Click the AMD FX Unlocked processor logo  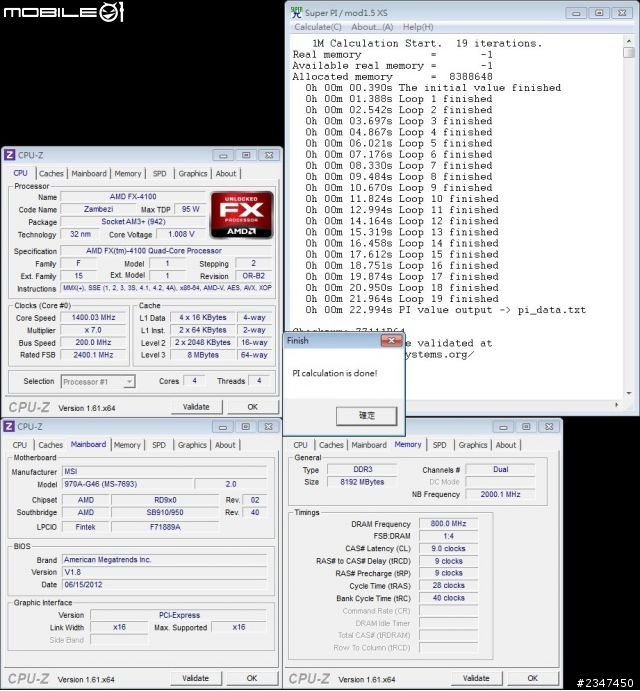pyautogui.click(x=242, y=215)
